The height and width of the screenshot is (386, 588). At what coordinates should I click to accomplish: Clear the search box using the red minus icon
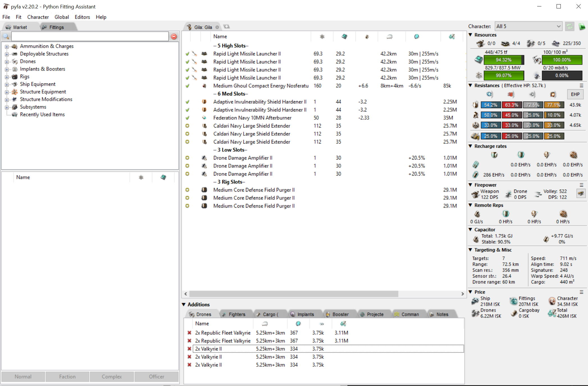[174, 36]
